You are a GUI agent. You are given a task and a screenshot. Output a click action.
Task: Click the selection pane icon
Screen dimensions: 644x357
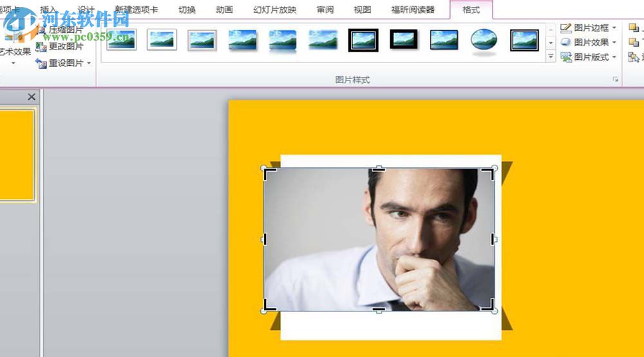[x=634, y=57]
